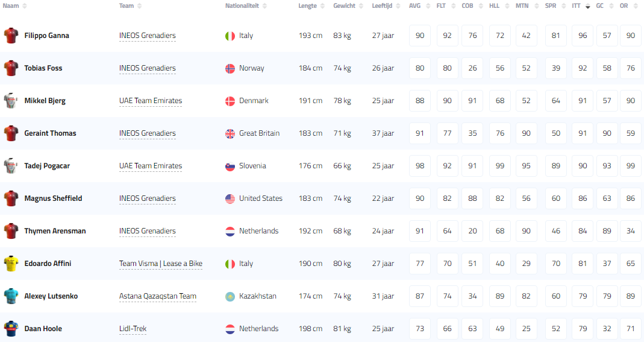Click Tadej Pogacar's AVG rating 98 box
Image resolution: width=644 pixels, height=342 pixels.
click(420, 166)
